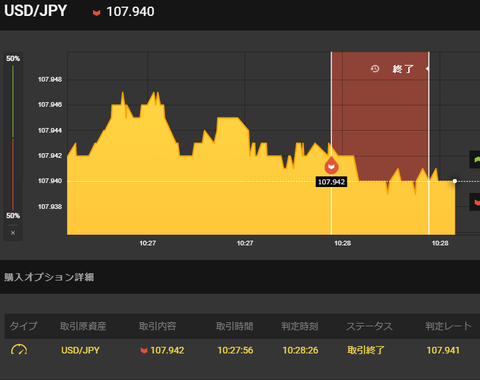The width and height of the screenshot is (480, 380).
Task: Click the green portion of sentiment bar
Action: (13, 102)
